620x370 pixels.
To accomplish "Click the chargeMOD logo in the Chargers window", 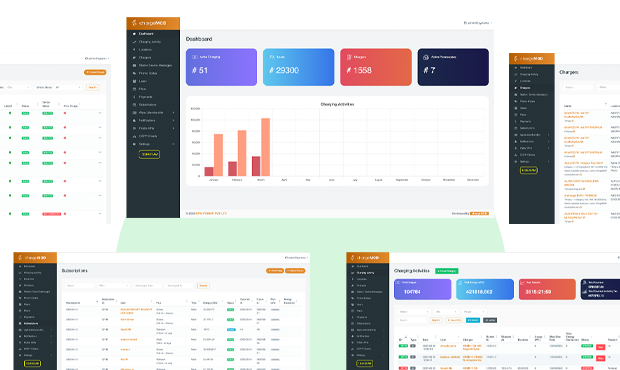I will (x=529, y=59).
